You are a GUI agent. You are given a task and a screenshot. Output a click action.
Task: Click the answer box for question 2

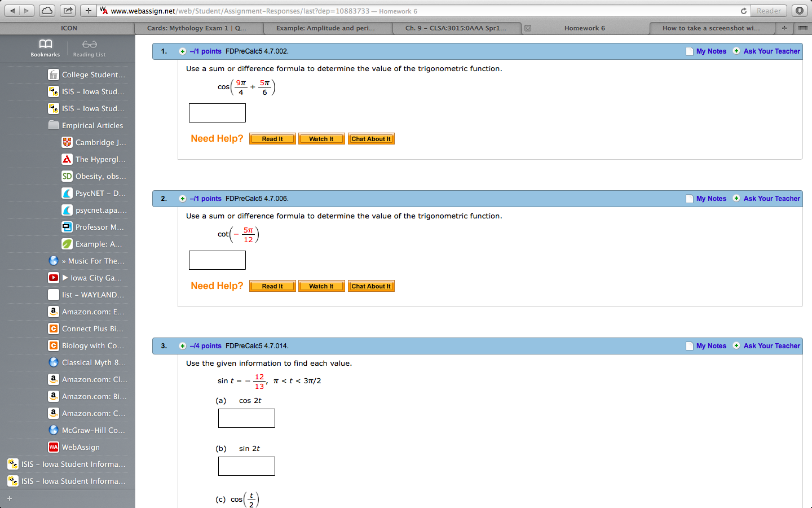click(217, 260)
